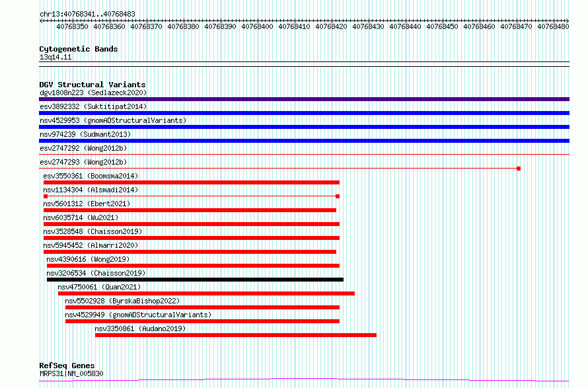The height and width of the screenshot is (388, 588).
Task: Open variant nsv3206534 (Chaisson2019) label
Action: (x=96, y=273)
